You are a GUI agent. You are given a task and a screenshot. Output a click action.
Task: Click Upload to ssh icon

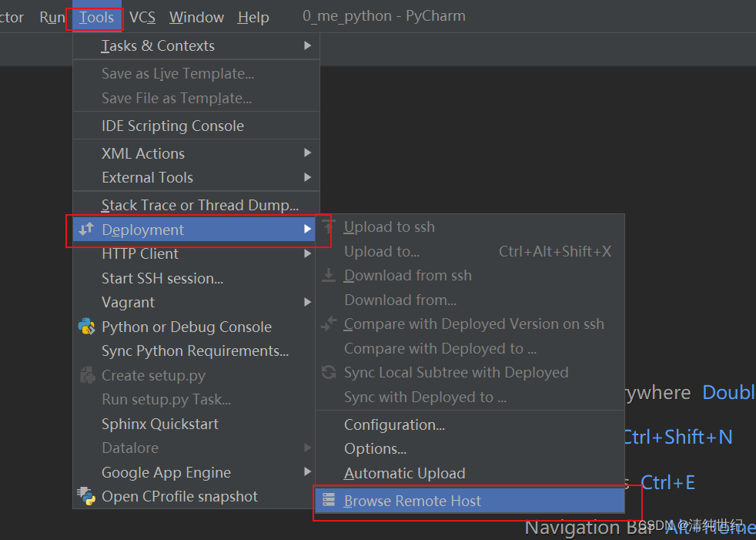click(329, 226)
